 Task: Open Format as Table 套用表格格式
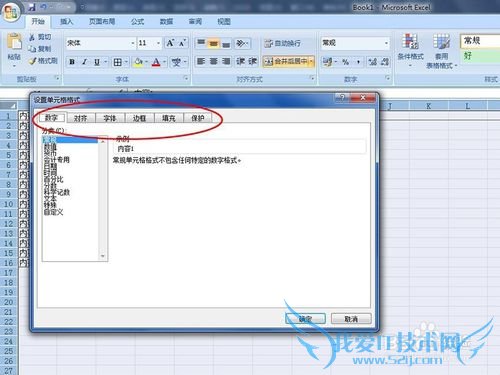click(441, 51)
